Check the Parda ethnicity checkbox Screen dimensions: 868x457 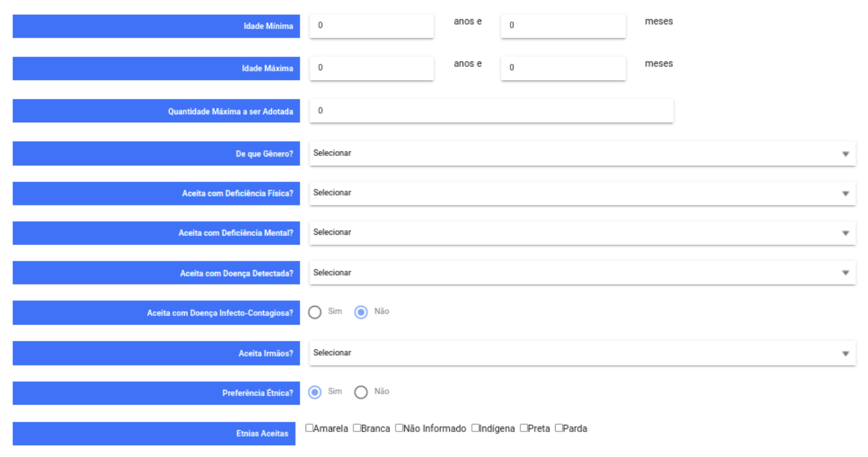(558, 428)
